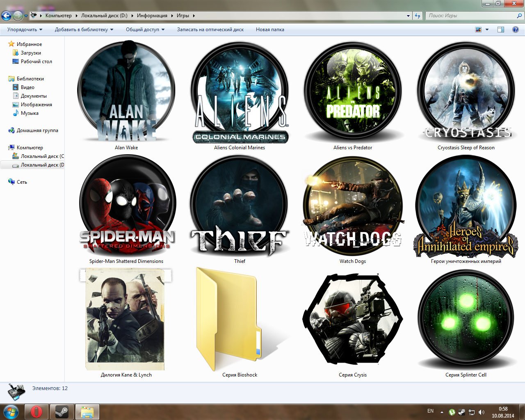Screen dimensions: 525x420
Task: Go back with the Back arrow button
Action: pyautogui.click(x=6, y=16)
